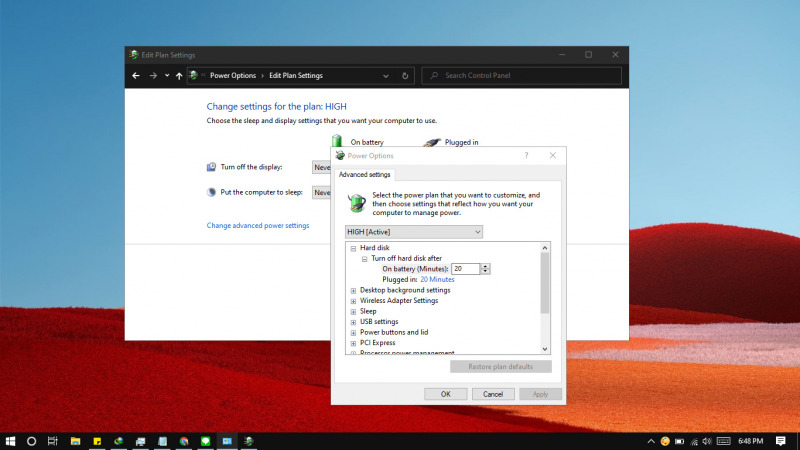
Task: Open the HIGH [Active] plan dropdown
Action: click(x=413, y=232)
